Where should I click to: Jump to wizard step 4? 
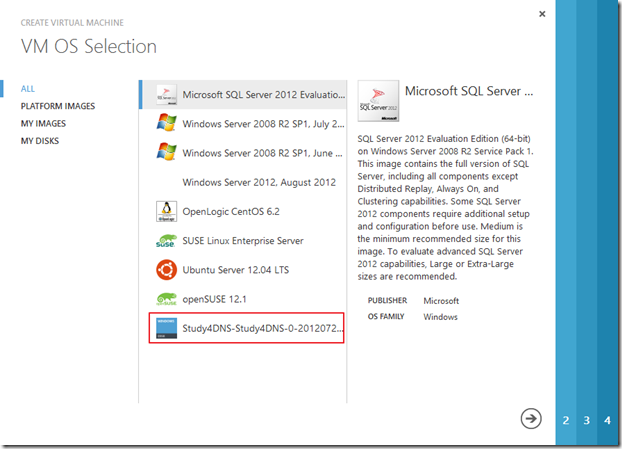[x=607, y=420]
